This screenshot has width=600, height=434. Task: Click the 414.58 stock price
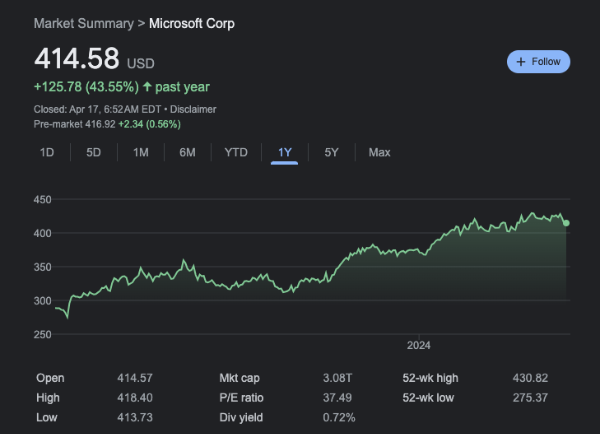pyautogui.click(x=77, y=59)
